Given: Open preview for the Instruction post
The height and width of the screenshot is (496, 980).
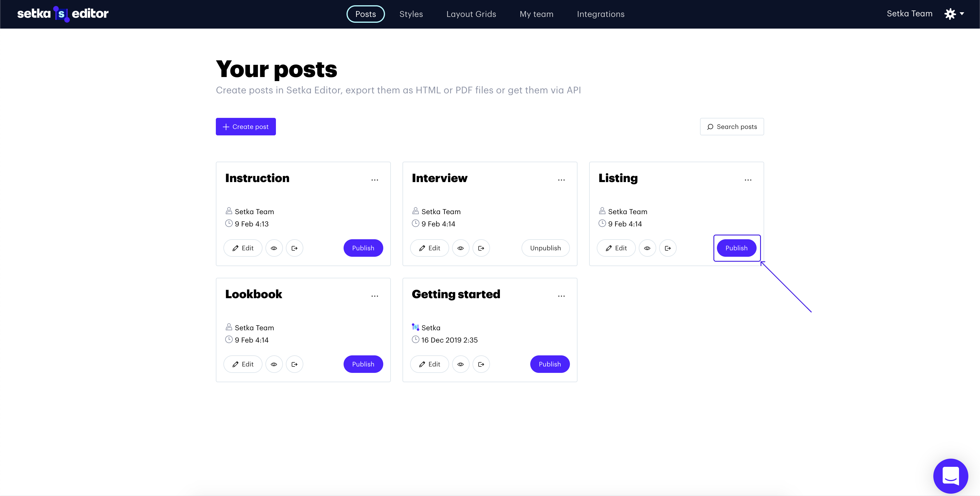Looking at the screenshot, I should tap(274, 248).
